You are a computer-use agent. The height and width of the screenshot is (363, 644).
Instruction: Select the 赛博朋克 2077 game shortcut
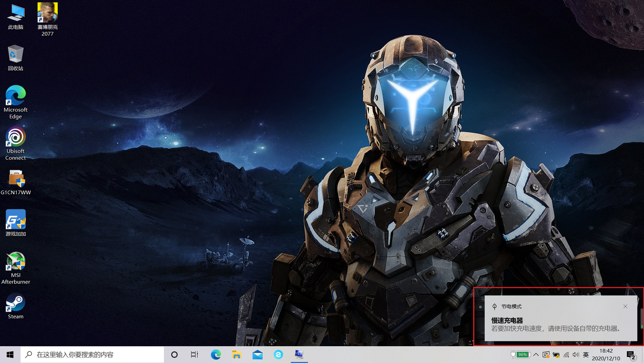[x=47, y=19]
